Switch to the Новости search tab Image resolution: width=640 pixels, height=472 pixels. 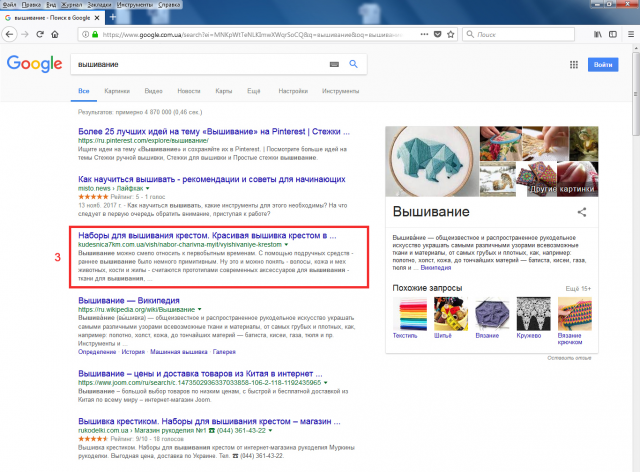tap(189, 91)
